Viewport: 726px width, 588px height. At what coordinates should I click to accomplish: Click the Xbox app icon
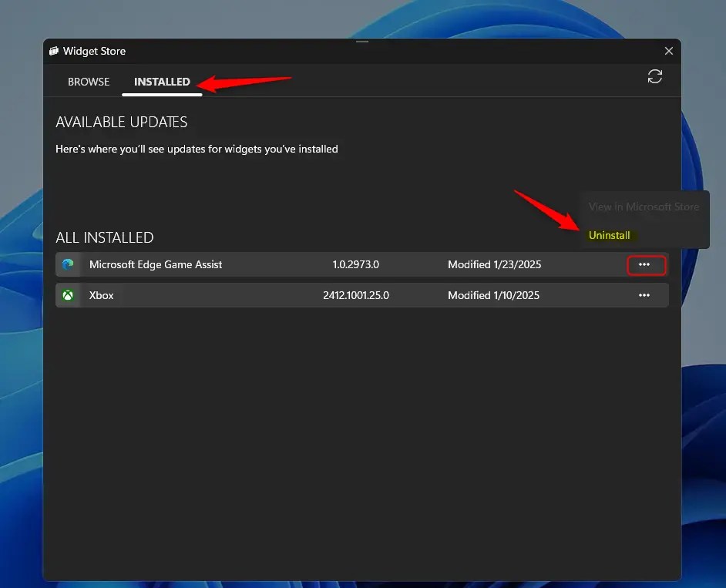68,295
